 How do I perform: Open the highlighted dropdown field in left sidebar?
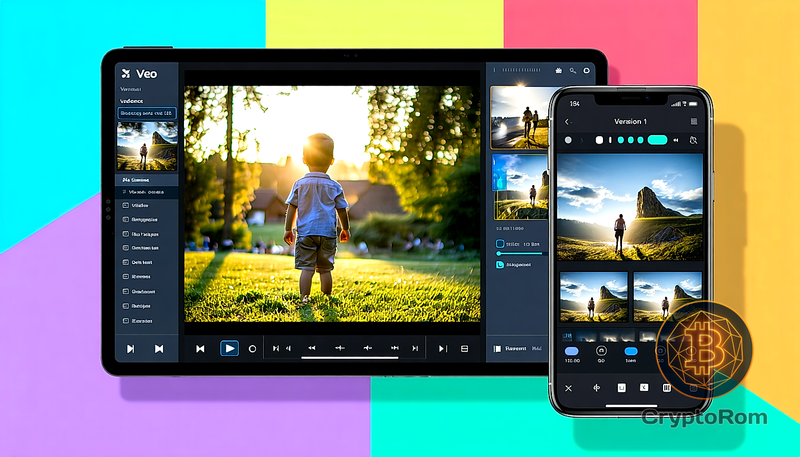pyautogui.click(x=147, y=114)
